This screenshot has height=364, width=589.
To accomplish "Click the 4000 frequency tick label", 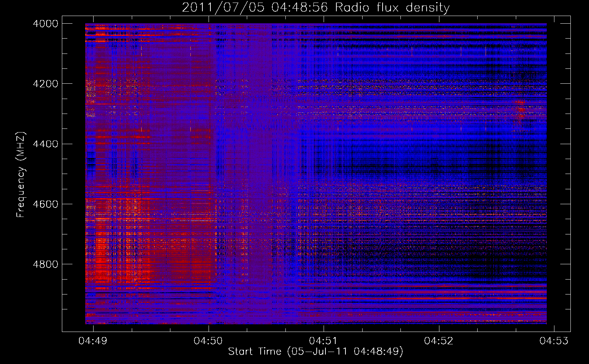I will (46, 24).
